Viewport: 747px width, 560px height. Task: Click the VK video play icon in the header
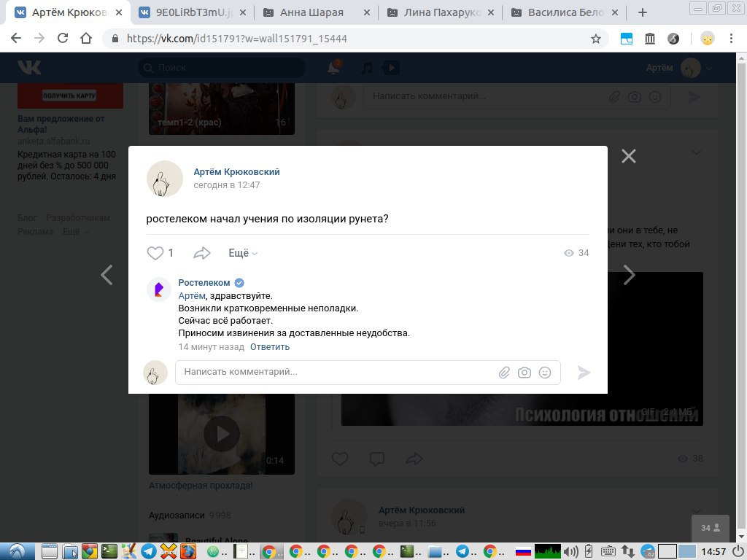pyautogui.click(x=392, y=68)
